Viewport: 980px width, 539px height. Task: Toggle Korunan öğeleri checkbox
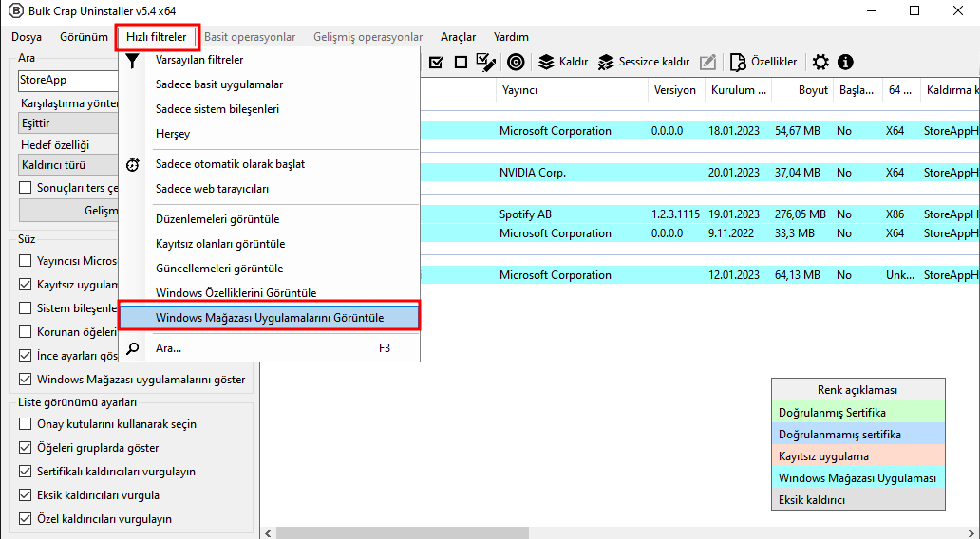coord(25,331)
